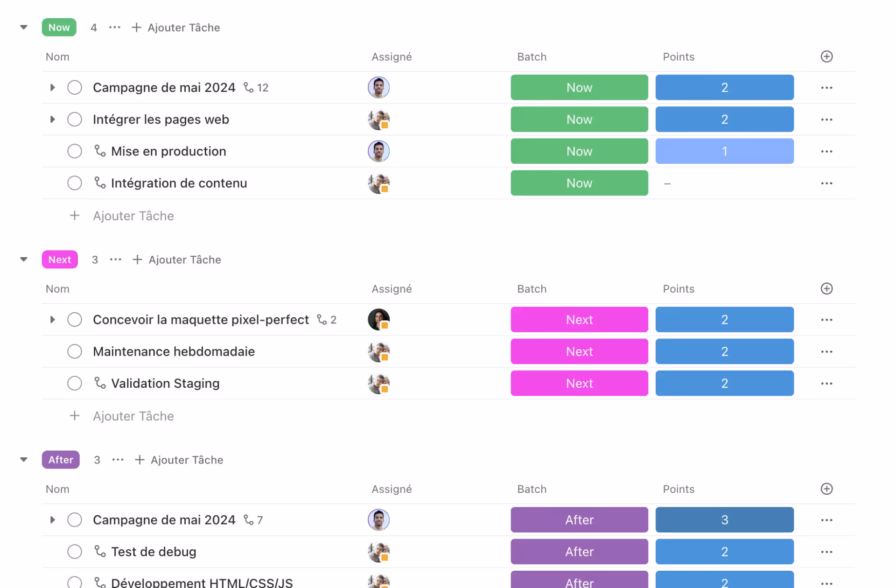This screenshot has height=588, width=896.
Task: Expand subtasks of Concevoir la maquette pixel-perfect
Action: [53, 320]
